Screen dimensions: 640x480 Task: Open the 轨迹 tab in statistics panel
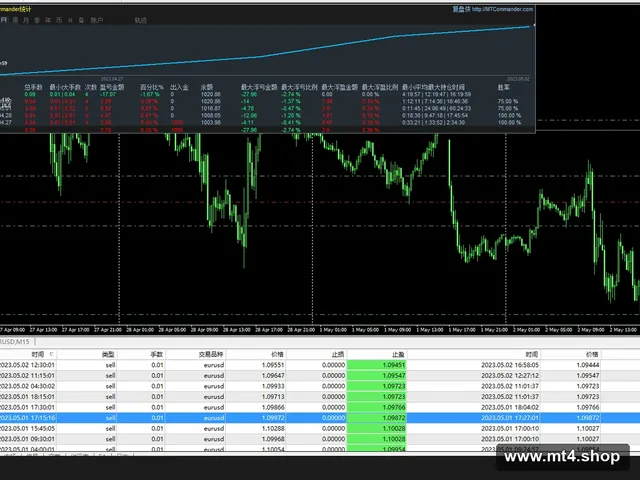[x=140, y=20]
